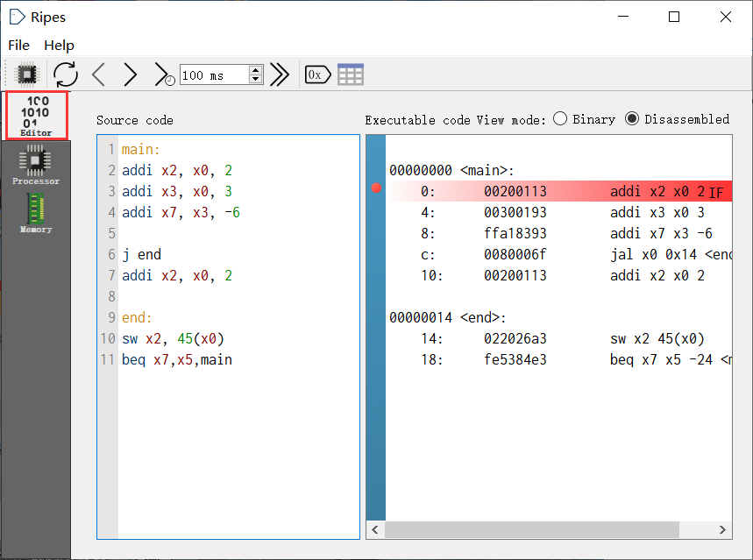Click the reset simulator circular arrows icon
This screenshot has height=560, width=753.
click(66, 74)
